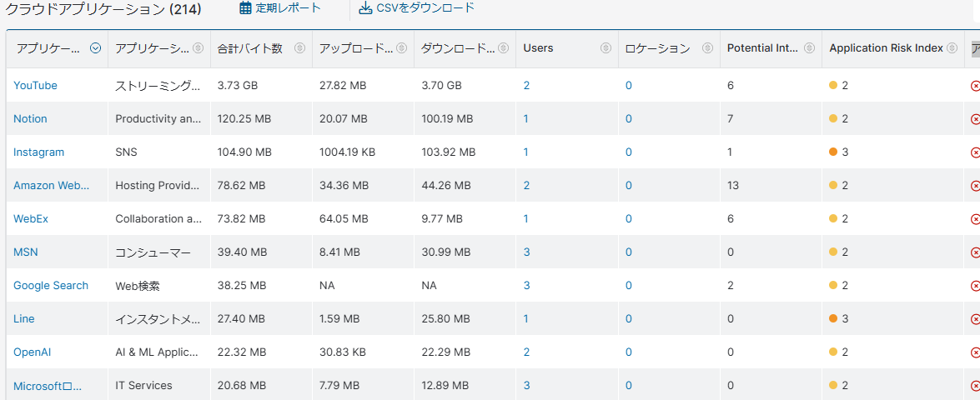Viewport: 980px width, 400px height.
Task: Click Potential Int value 13 in Amazon row
Action: 733,185
